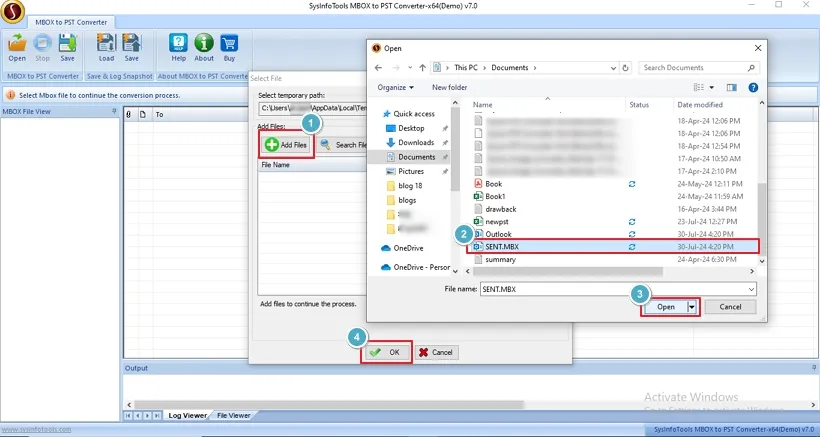This screenshot has height=437, width=820.
Task: Switch to the Log Viewer tab
Action: click(x=187, y=416)
